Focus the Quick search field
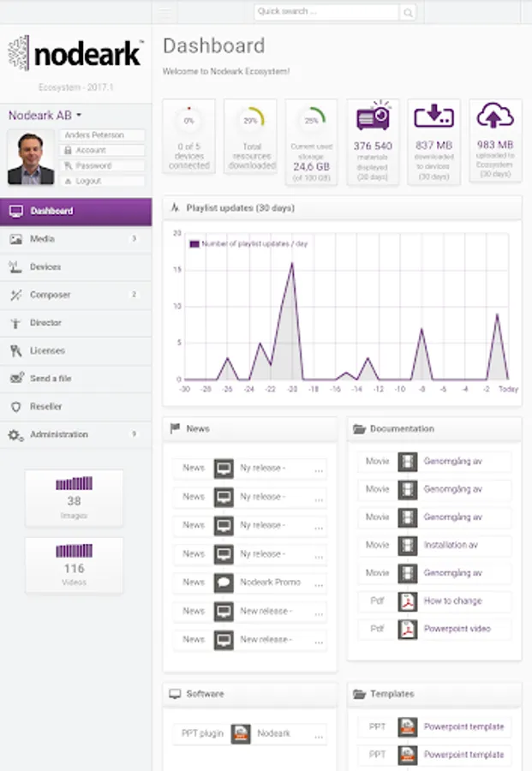The height and width of the screenshot is (771, 532). (x=326, y=12)
